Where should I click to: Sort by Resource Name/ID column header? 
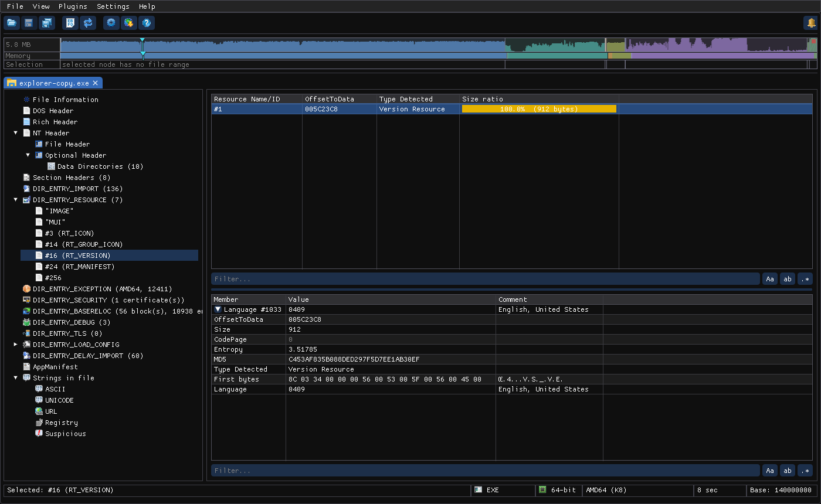[257, 99]
